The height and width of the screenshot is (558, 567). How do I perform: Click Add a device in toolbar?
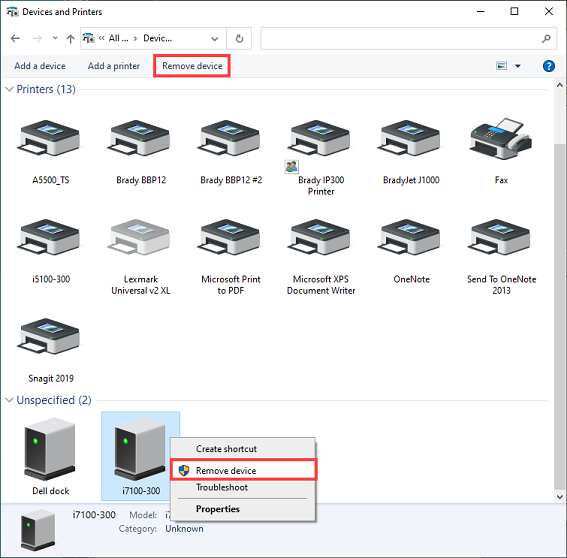[40, 66]
